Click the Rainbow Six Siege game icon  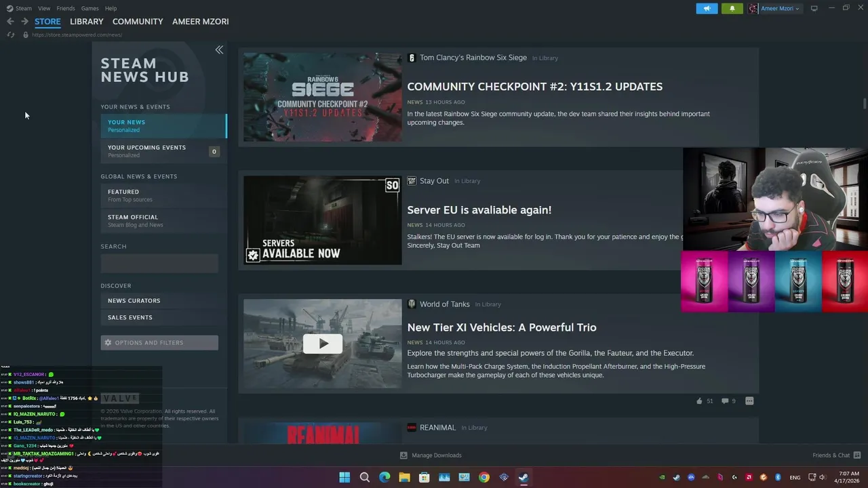pyautogui.click(x=411, y=58)
